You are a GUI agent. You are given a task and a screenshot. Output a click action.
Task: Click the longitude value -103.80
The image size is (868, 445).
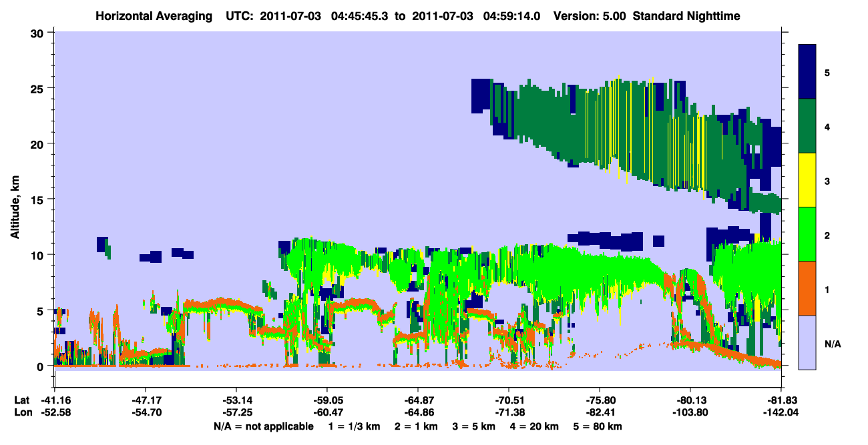(x=690, y=412)
